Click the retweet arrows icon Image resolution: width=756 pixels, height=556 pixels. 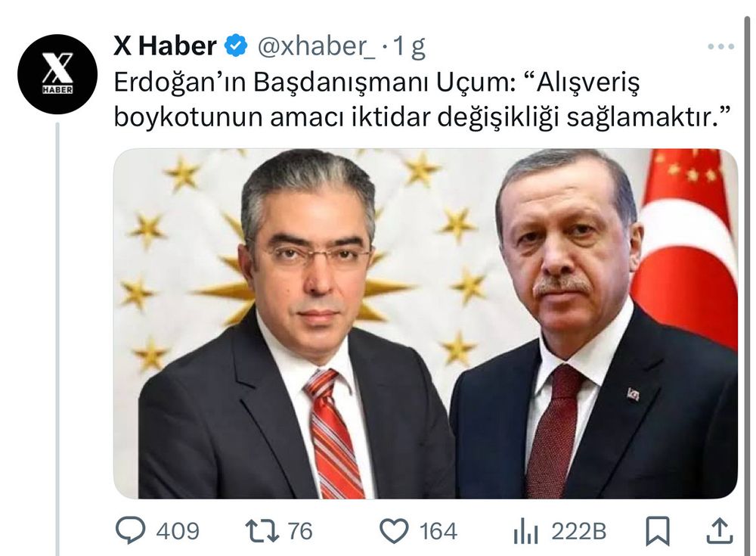262,531
